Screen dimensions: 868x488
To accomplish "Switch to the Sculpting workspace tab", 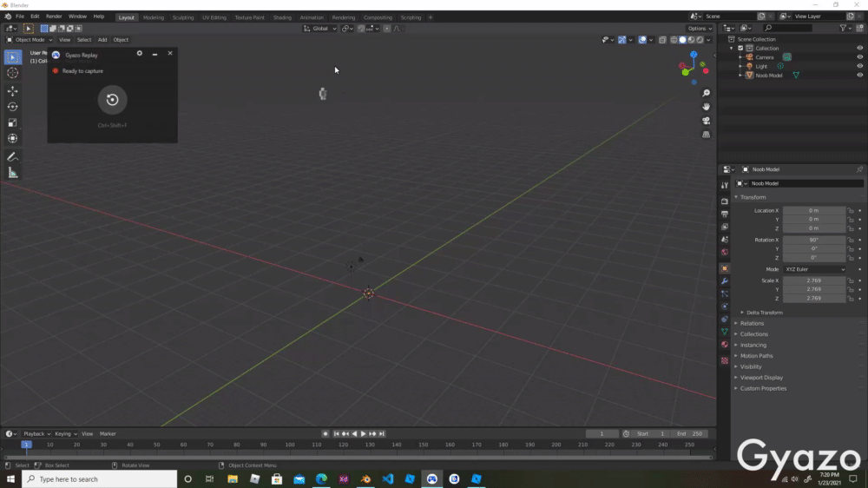I will tap(183, 17).
